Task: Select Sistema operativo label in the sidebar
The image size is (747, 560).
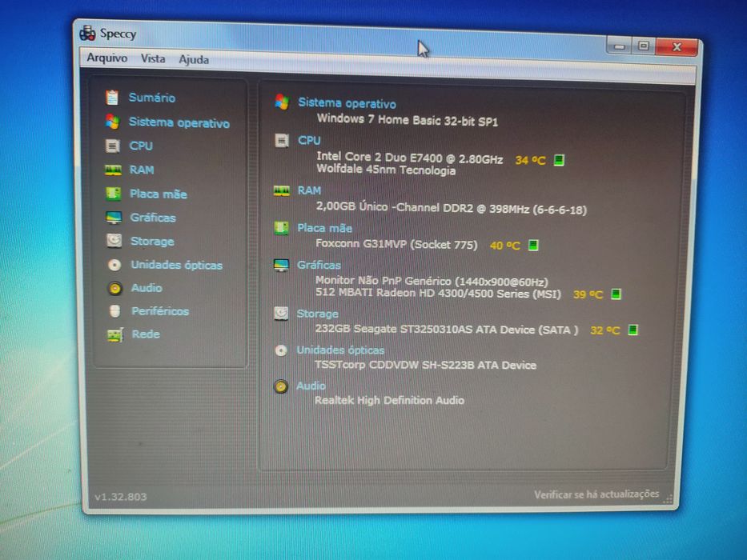Action: pos(179,123)
